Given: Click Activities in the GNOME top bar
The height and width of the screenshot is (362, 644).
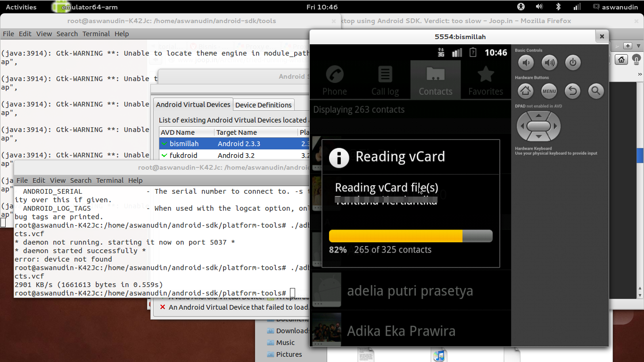Looking at the screenshot, I should pos(21,7).
